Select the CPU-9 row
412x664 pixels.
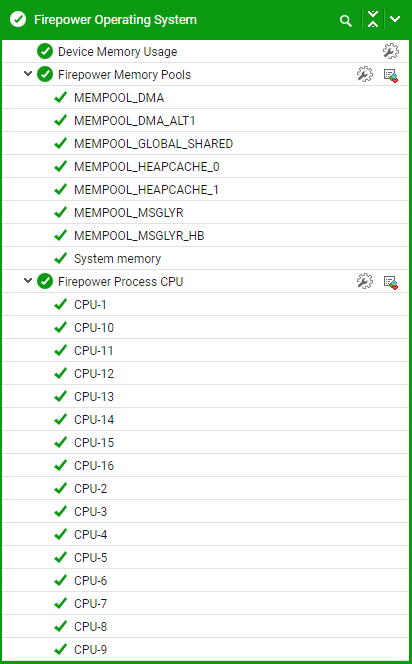205,649
